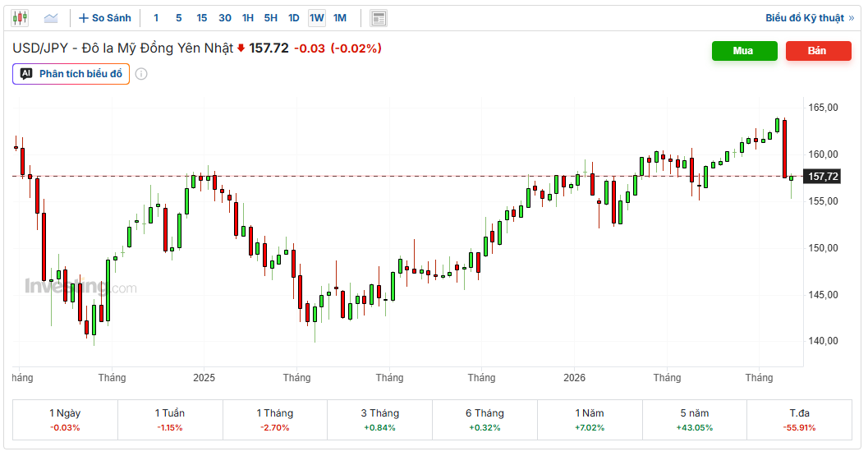Image resolution: width=868 pixels, height=456 pixels.
Task: Open Biểu đồ Kỹ thuật link
Action: click(x=810, y=18)
